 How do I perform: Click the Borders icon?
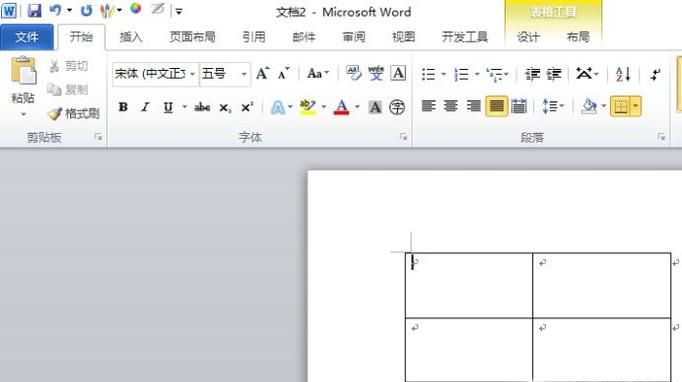[x=620, y=107]
